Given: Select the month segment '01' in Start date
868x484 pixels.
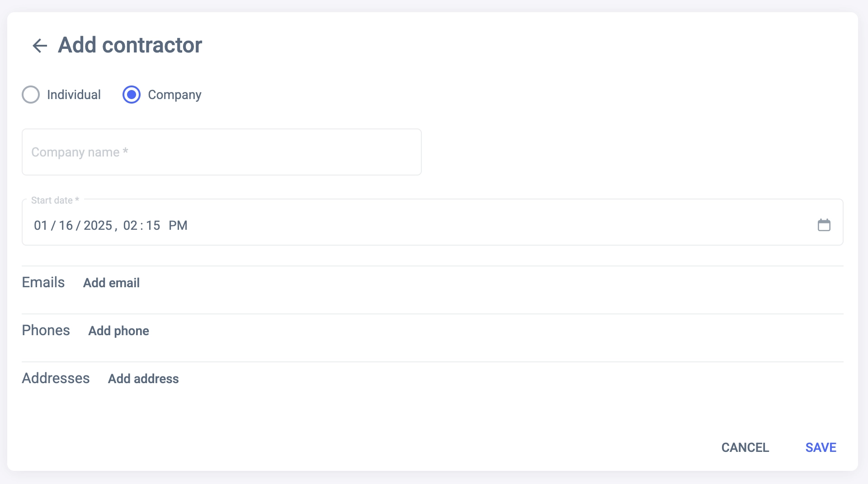Looking at the screenshot, I should click(41, 225).
